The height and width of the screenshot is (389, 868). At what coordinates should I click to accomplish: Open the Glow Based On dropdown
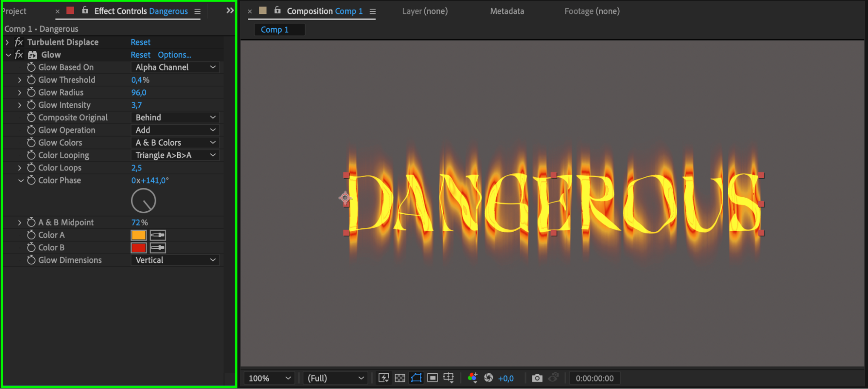coord(175,67)
